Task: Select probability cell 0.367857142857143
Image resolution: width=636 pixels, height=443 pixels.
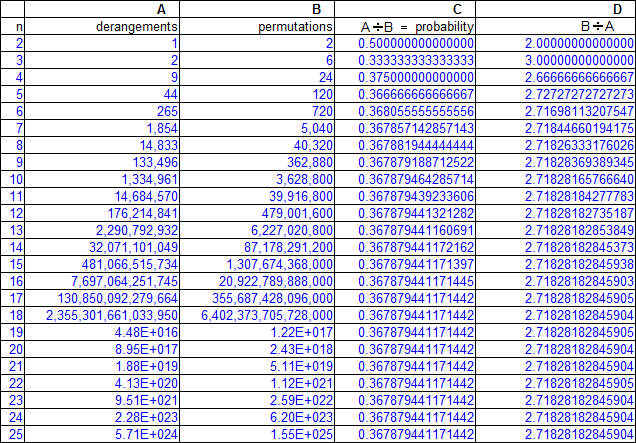Action: pyautogui.click(x=405, y=128)
